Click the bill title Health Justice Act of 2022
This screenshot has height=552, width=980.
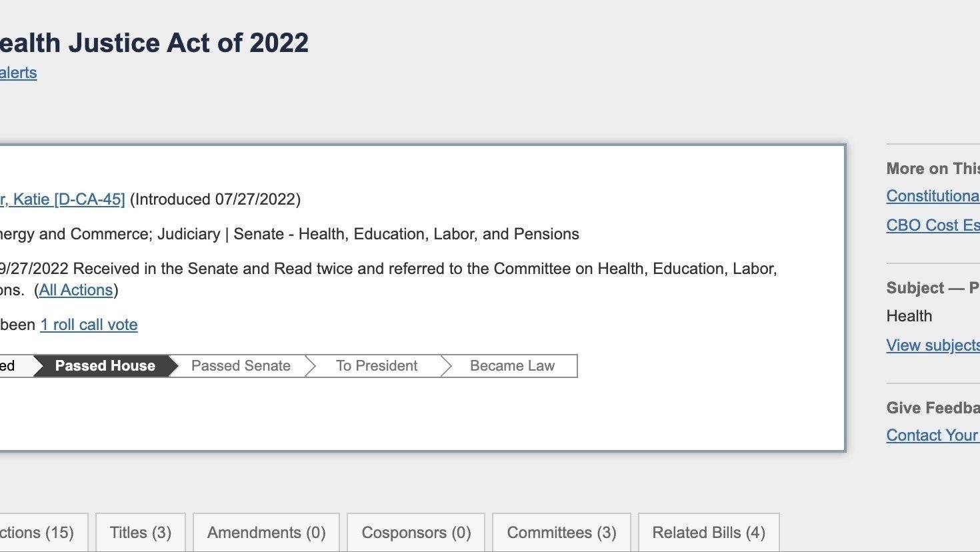153,42
